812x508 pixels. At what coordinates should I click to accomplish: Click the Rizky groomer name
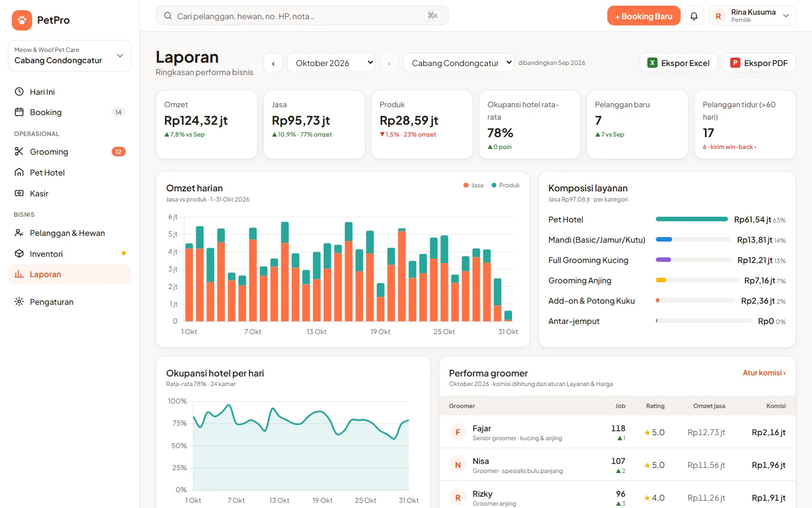(x=482, y=494)
